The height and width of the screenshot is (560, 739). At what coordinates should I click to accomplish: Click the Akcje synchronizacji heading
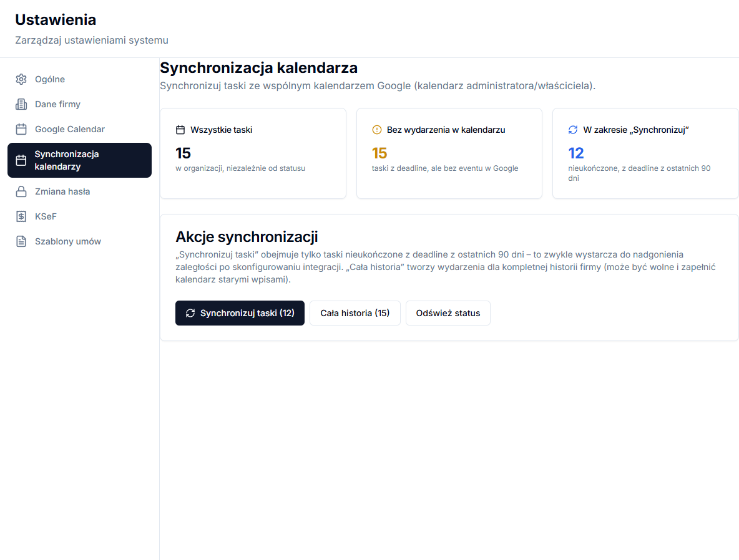(x=247, y=236)
